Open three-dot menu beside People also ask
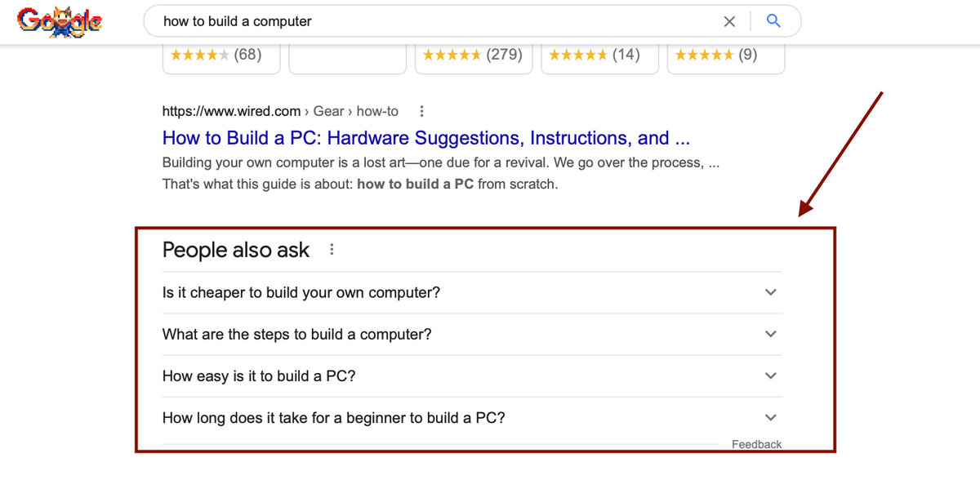 click(331, 250)
